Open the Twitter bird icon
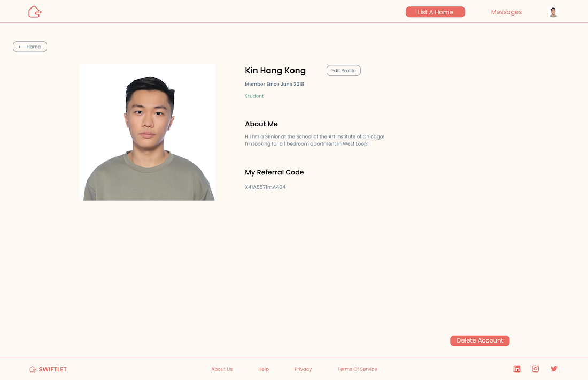Viewport: 588px width, 380px height. (x=554, y=369)
